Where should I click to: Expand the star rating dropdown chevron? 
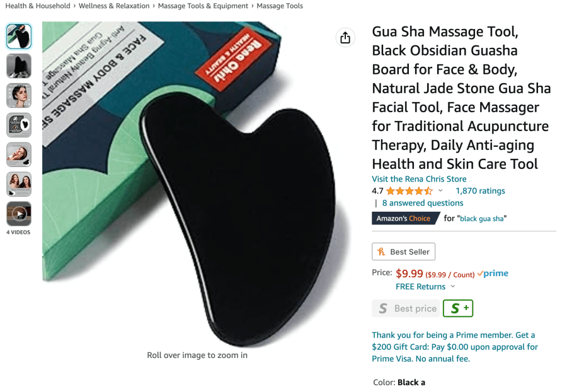coord(440,190)
